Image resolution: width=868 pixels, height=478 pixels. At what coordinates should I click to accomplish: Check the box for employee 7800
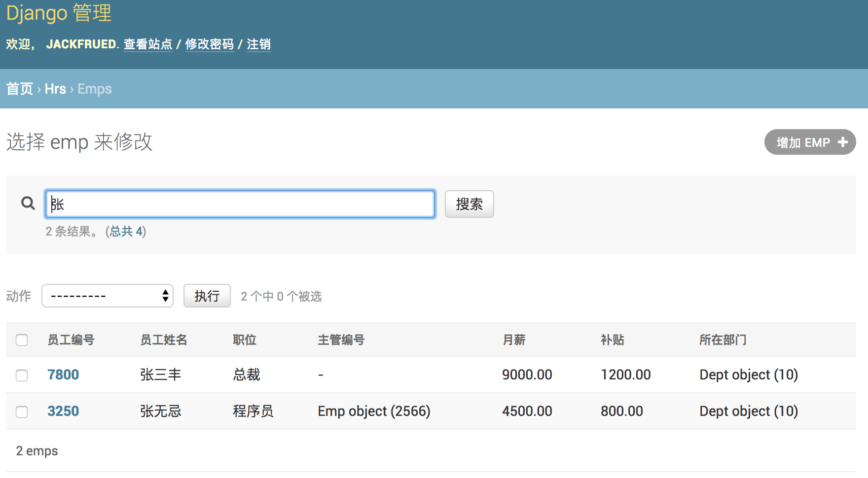[x=22, y=376]
